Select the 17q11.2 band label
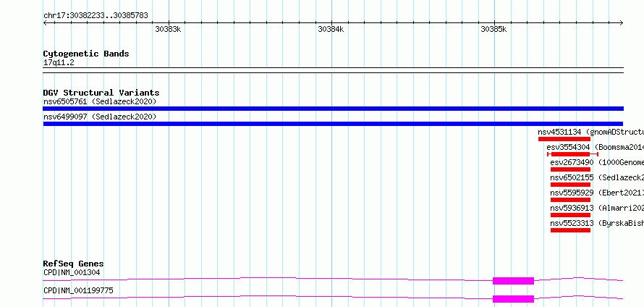644x307 pixels. [59, 63]
